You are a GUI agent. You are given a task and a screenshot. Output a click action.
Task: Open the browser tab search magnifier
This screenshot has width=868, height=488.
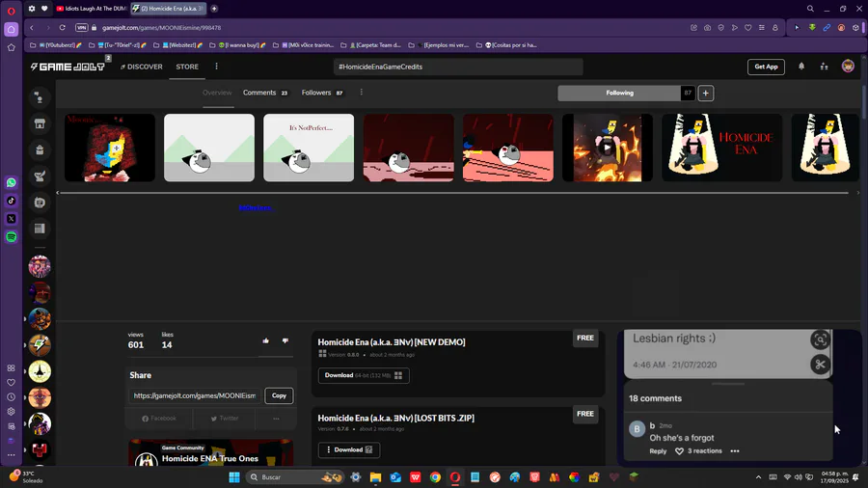[x=810, y=9]
